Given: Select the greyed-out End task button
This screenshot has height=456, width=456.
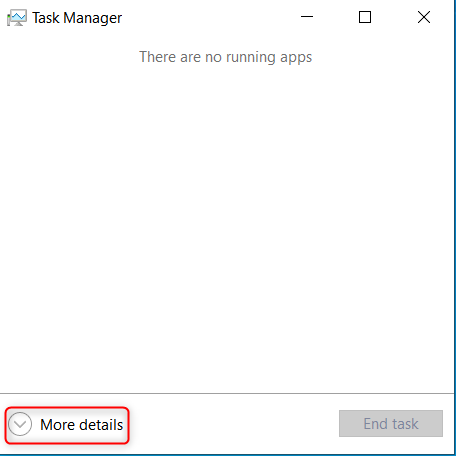Looking at the screenshot, I should 391,423.
